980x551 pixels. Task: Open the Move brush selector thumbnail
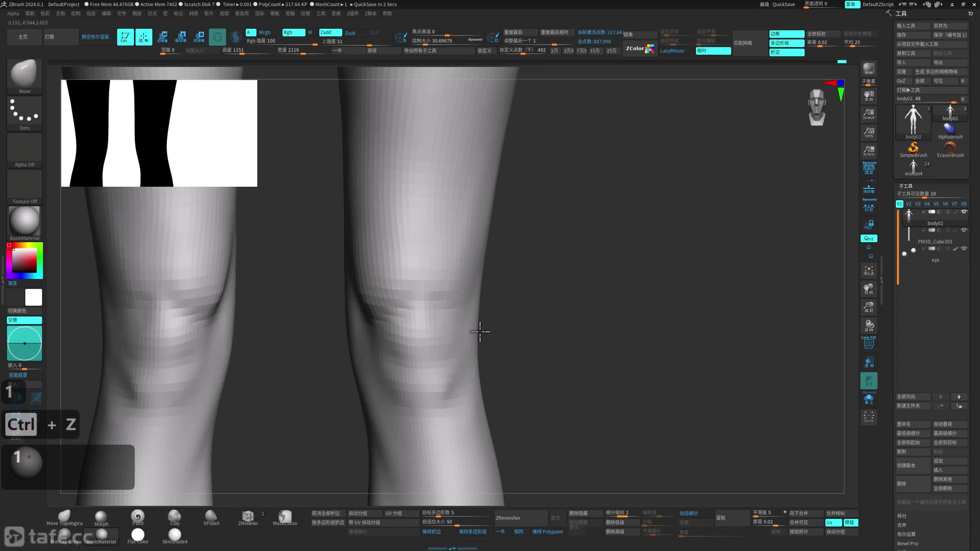(24, 77)
